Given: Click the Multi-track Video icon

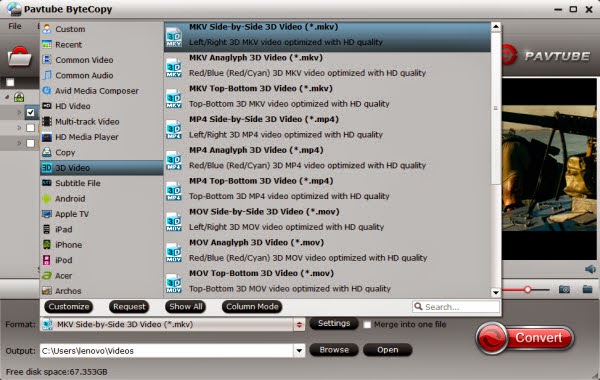Looking at the screenshot, I should (x=47, y=121).
